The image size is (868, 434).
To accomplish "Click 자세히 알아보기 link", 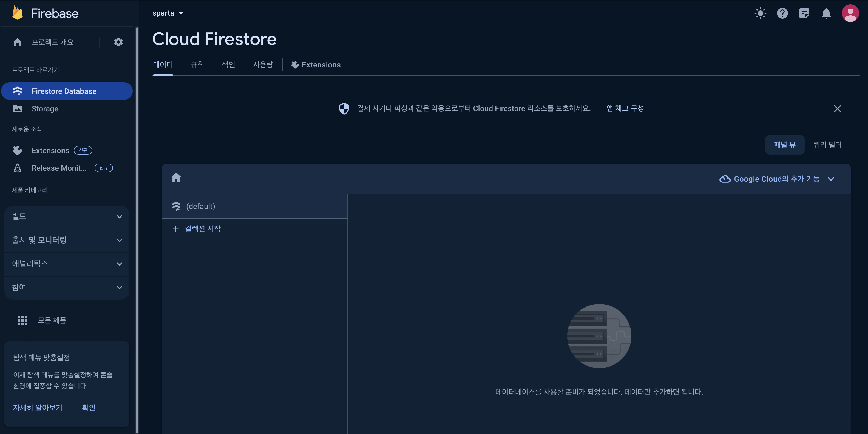I will pos(38,408).
